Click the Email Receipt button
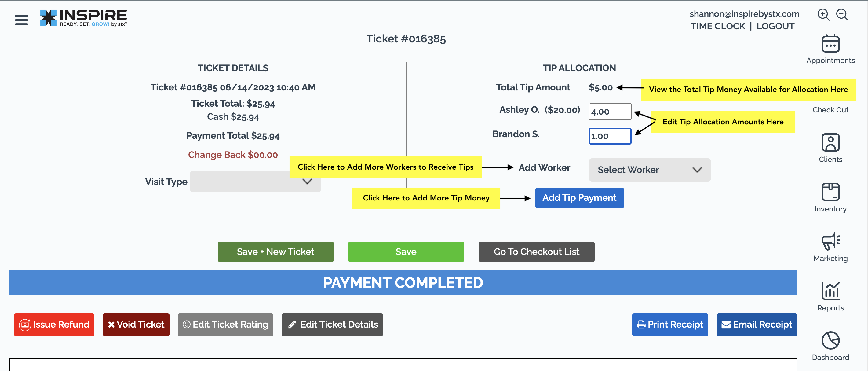The width and height of the screenshot is (868, 371). [757, 325]
